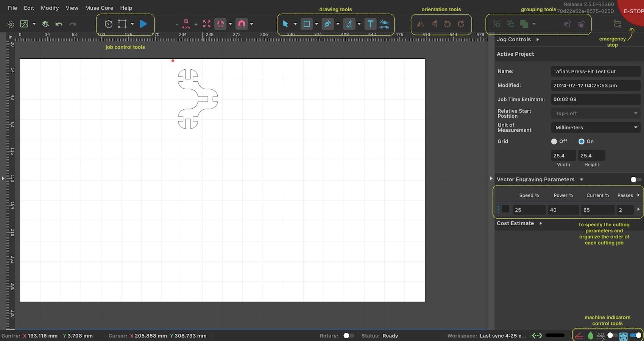Open the selection tool dropdown arrow
The height and width of the screenshot is (341, 644).
(295, 24)
